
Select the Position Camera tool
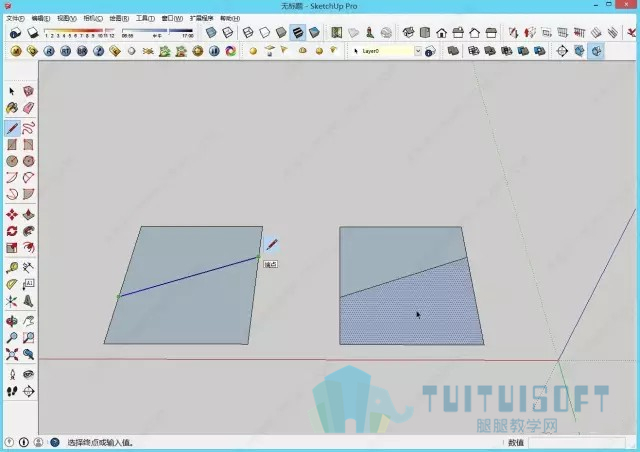pyautogui.click(x=12, y=374)
